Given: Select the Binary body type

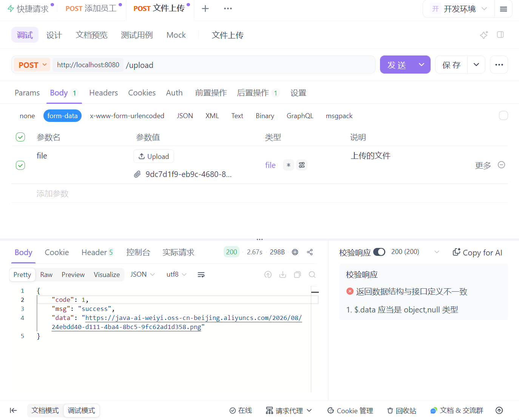Looking at the screenshot, I should tap(265, 116).
